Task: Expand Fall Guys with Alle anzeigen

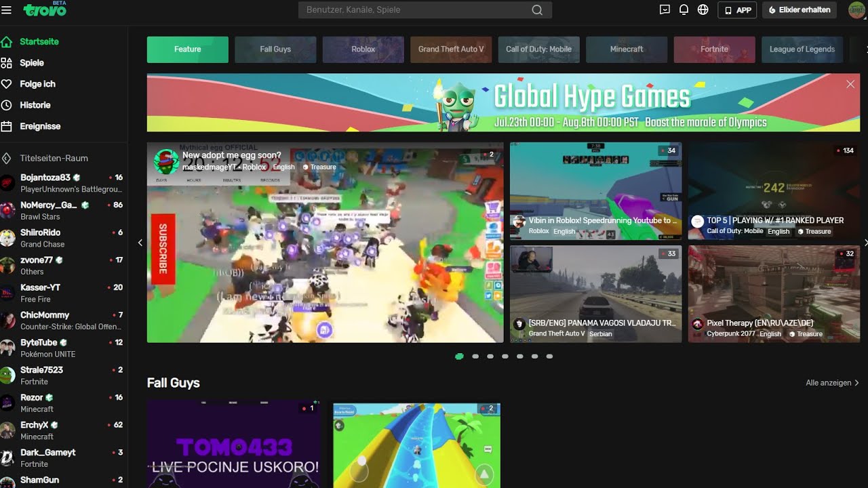Action: pos(833,383)
